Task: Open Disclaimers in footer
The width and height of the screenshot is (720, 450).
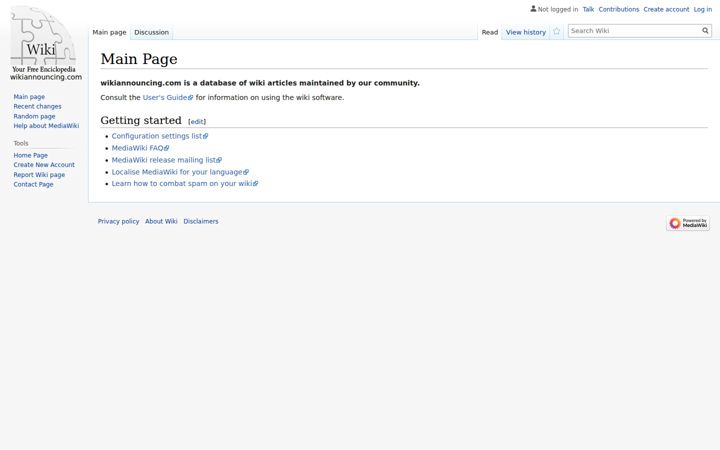Action: (201, 221)
